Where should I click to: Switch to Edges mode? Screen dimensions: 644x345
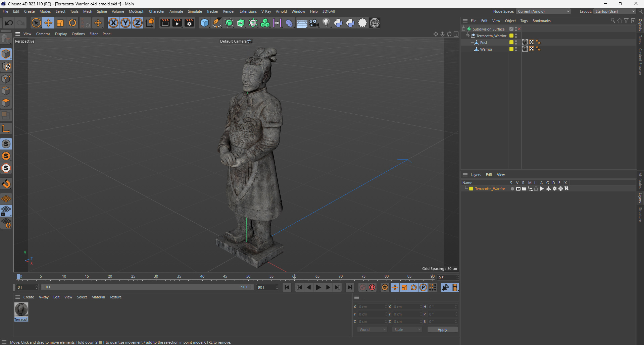[x=6, y=91]
